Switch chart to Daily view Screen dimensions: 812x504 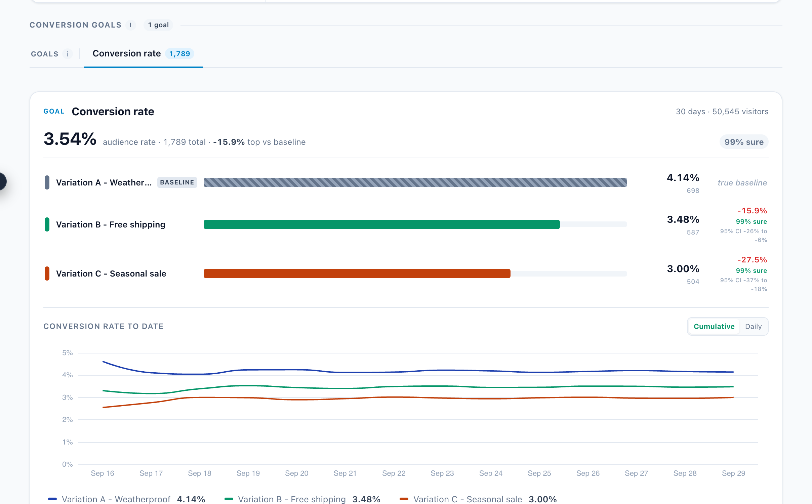753,327
